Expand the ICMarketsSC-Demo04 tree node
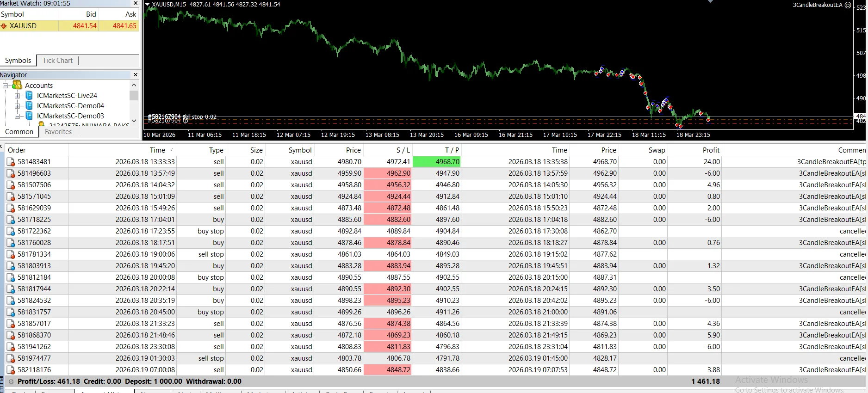 click(x=17, y=106)
